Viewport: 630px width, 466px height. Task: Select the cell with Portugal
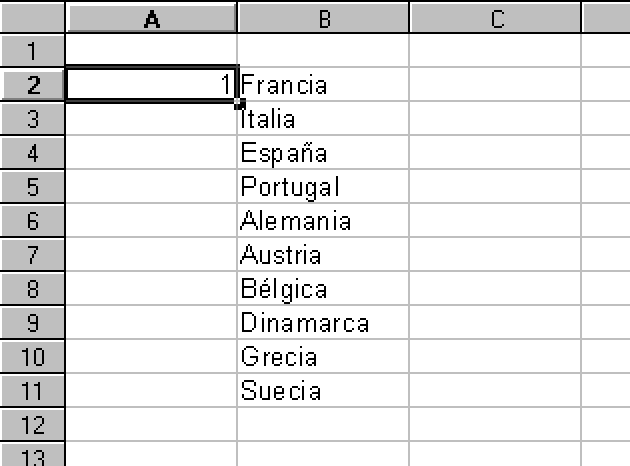coord(323,187)
